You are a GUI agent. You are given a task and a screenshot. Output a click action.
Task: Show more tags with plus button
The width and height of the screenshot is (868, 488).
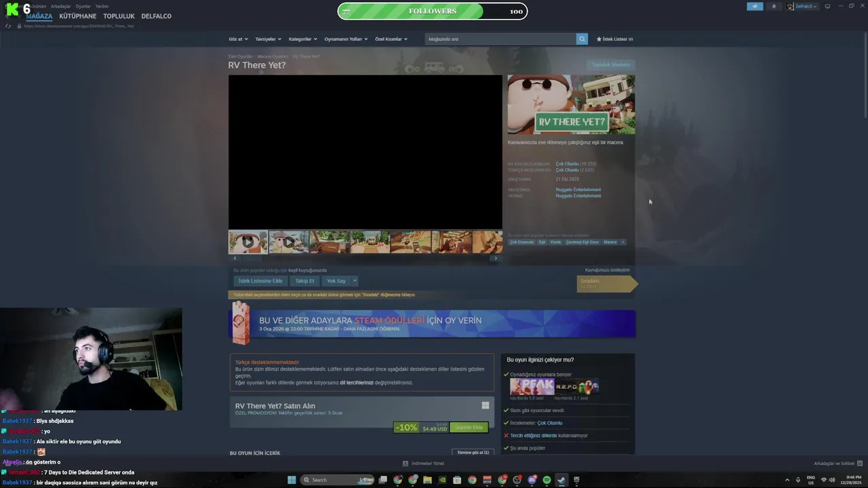(x=623, y=242)
